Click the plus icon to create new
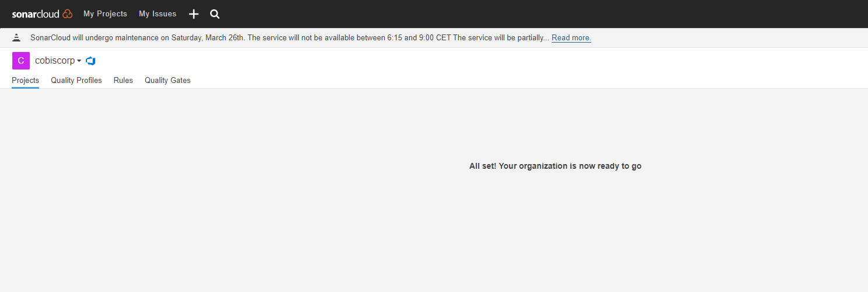This screenshot has width=868, height=292. coord(194,14)
